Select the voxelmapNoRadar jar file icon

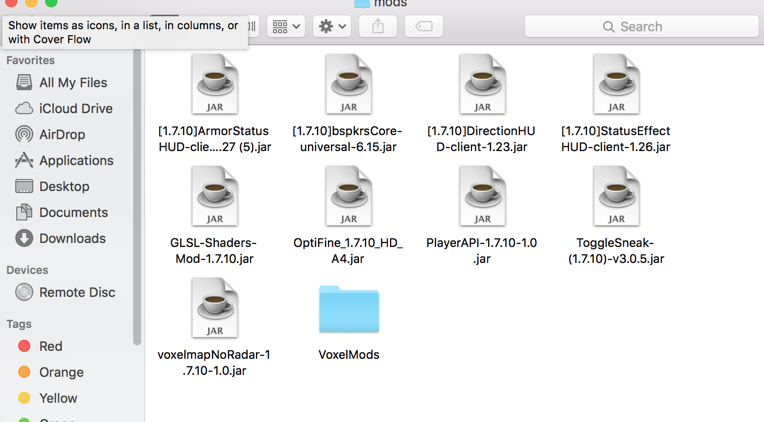215,308
